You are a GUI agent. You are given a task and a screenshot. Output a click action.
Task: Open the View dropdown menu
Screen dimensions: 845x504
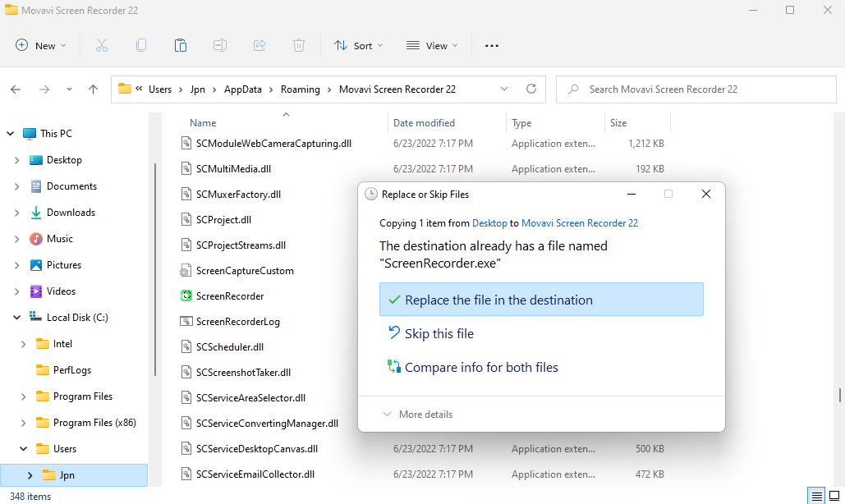pyautogui.click(x=432, y=46)
